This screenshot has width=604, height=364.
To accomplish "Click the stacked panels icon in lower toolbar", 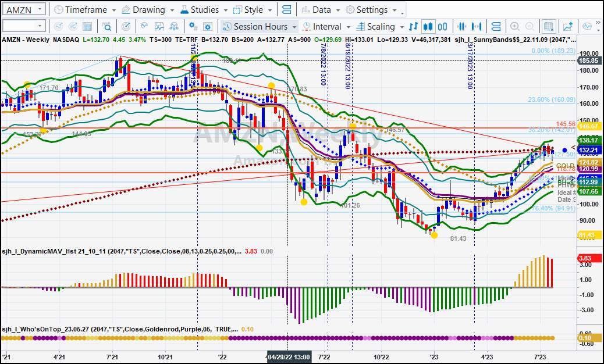I will point(496,26).
